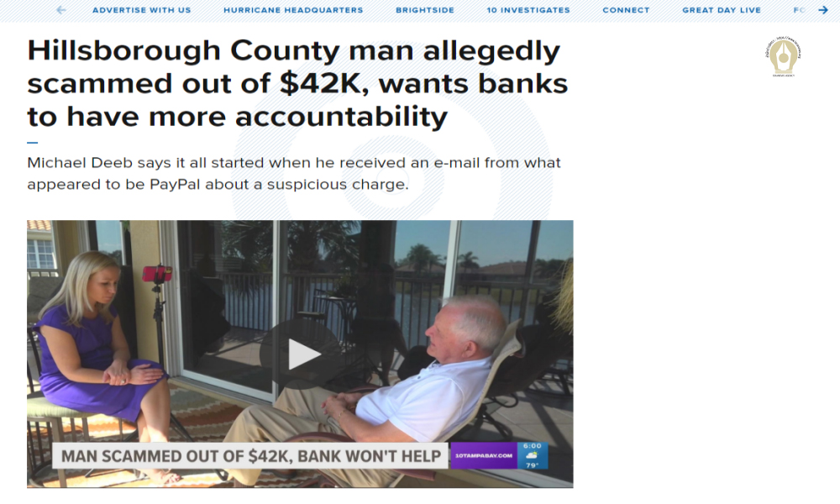This screenshot has width=840, height=504.
Task: Click the 10TAMPABAY.COM purple badge in the video
Action: pos(484,456)
